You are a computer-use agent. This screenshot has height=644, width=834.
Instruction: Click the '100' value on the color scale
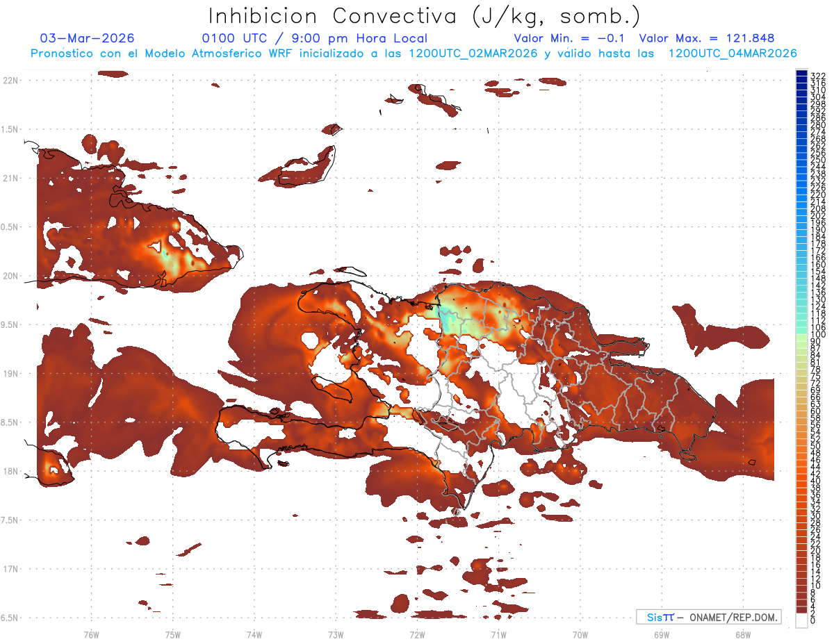tap(818, 335)
